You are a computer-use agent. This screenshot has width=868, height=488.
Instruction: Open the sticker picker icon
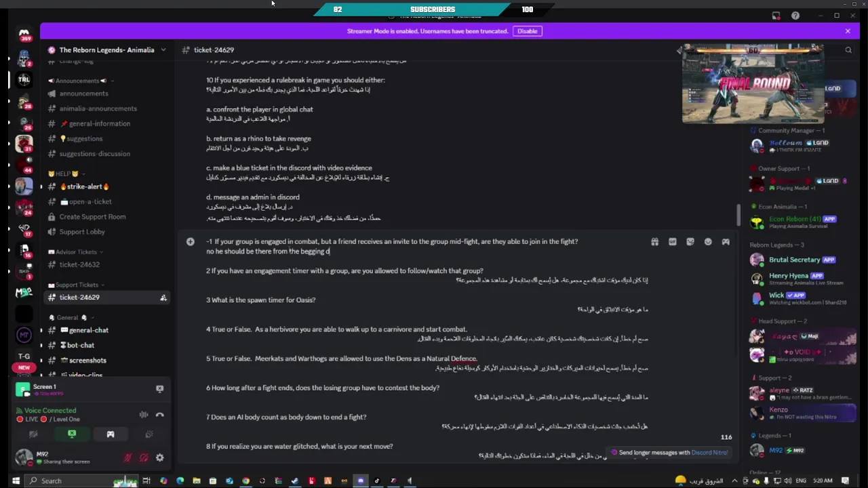[690, 242]
